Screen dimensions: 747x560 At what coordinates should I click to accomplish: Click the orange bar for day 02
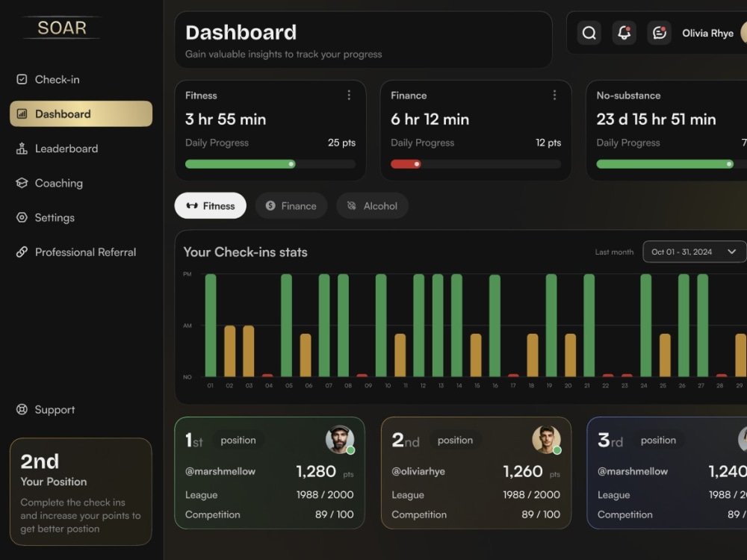229,352
